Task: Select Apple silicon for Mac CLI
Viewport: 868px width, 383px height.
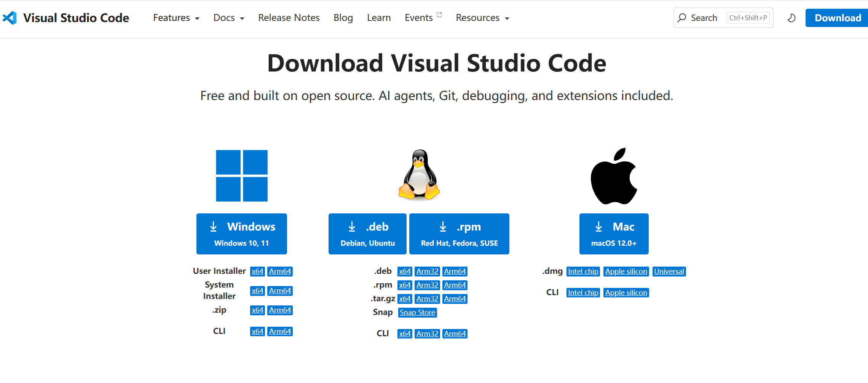Action: [626, 293]
